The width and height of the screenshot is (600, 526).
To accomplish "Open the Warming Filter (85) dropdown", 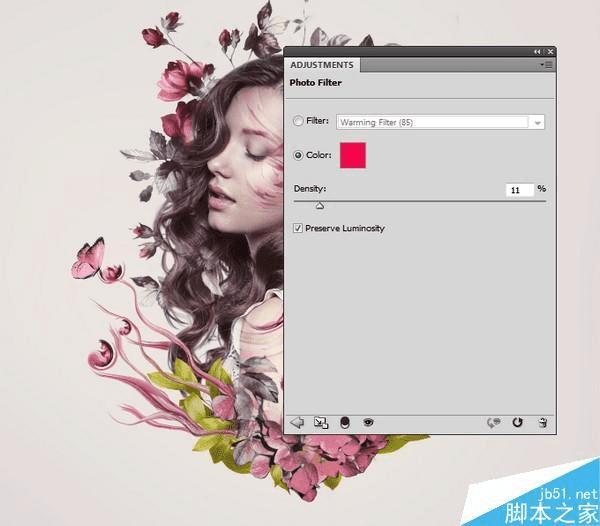I will [440, 122].
